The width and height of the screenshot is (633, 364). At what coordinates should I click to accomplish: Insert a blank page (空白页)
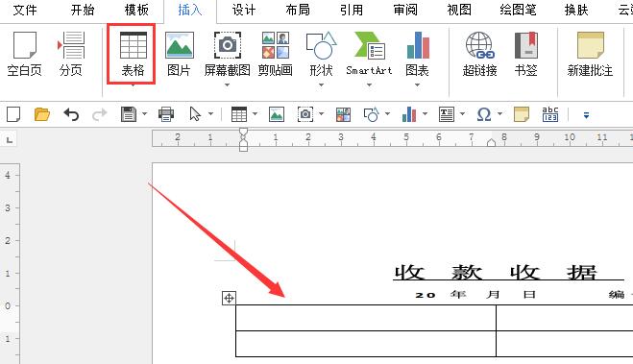click(25, 54)
